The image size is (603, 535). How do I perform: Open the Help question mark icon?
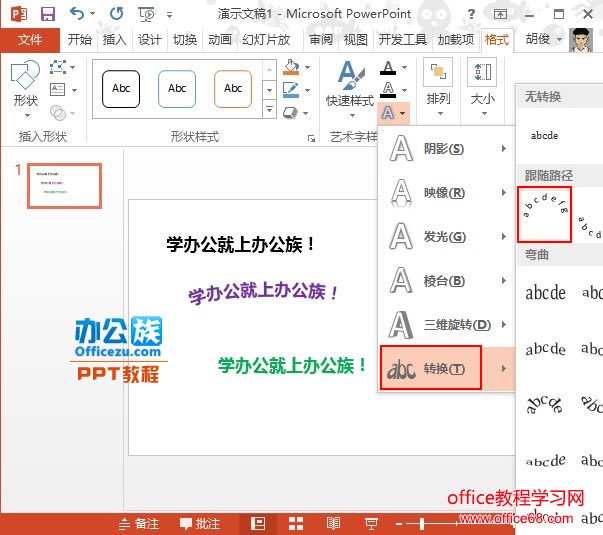click(471, 14)
